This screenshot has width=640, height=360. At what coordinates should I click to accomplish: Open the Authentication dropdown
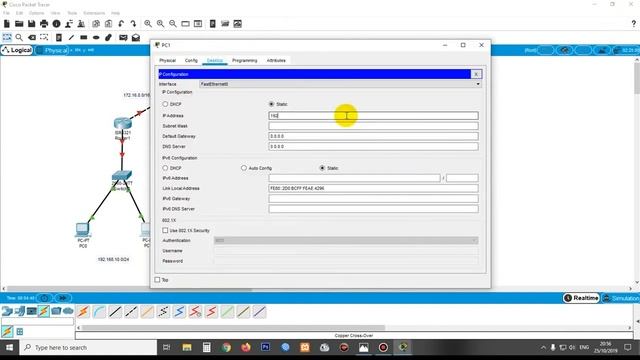click(346, 240)
